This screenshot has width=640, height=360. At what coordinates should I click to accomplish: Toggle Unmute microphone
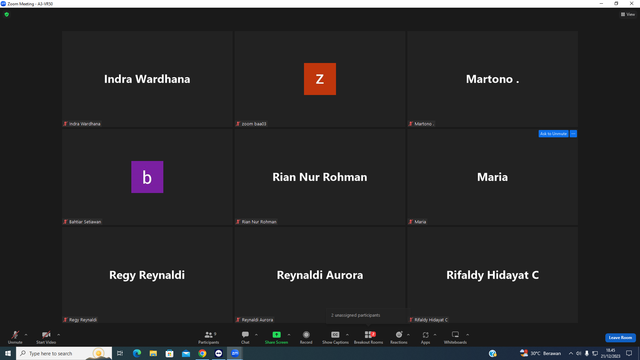pyautogui.click(x=15, y=337)
